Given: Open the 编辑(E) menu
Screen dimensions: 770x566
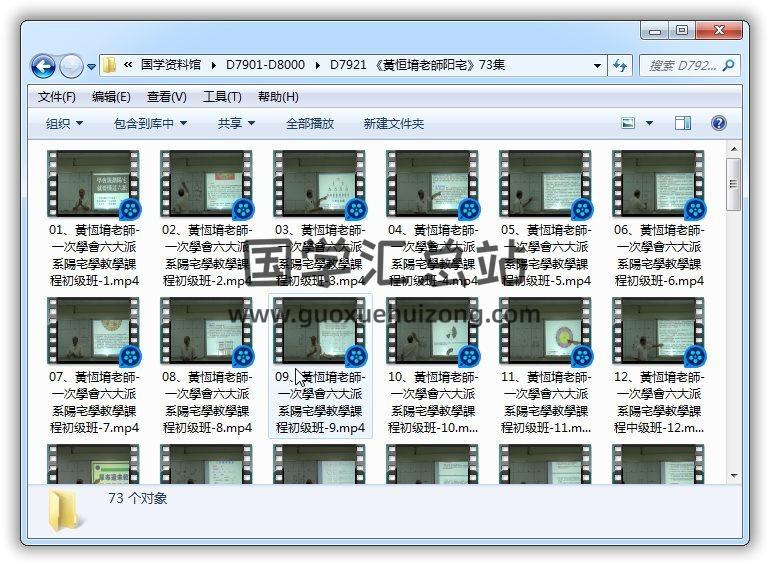Looking at the screenshot, I should 111,97.
